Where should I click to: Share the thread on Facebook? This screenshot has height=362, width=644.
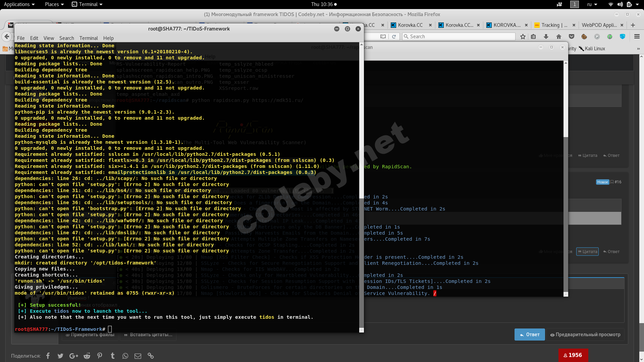coord(48,356)
